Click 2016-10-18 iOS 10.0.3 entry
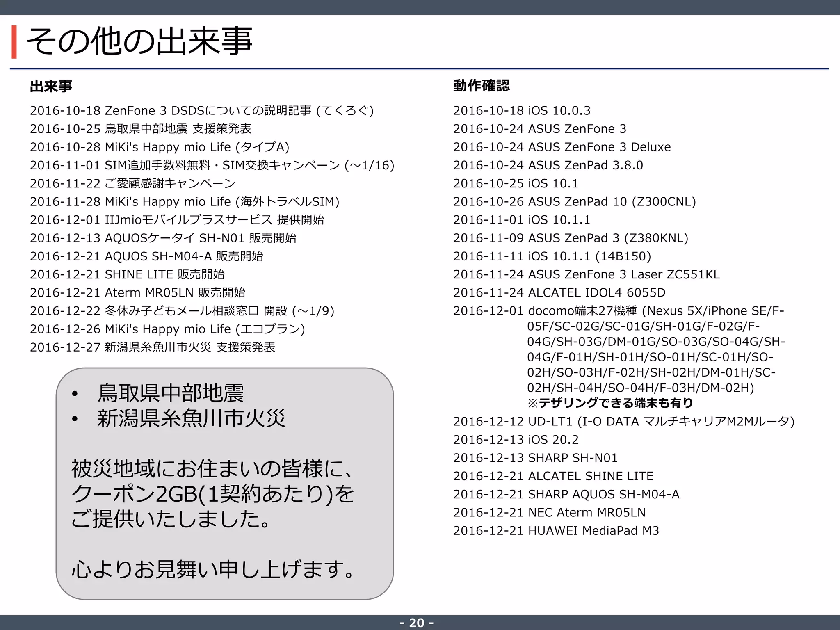Image resolution: width=840 pixels, height=630 pixels. (x=522, y=111)
